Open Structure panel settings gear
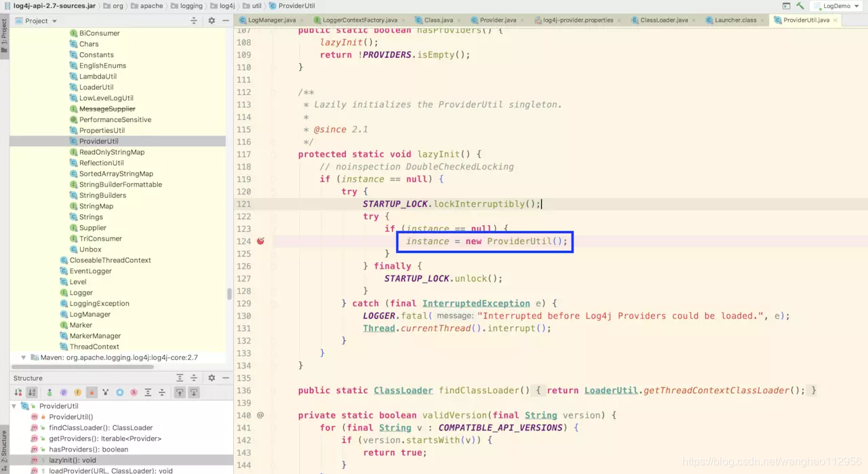The image size is (868, 474). coord(212,378)
